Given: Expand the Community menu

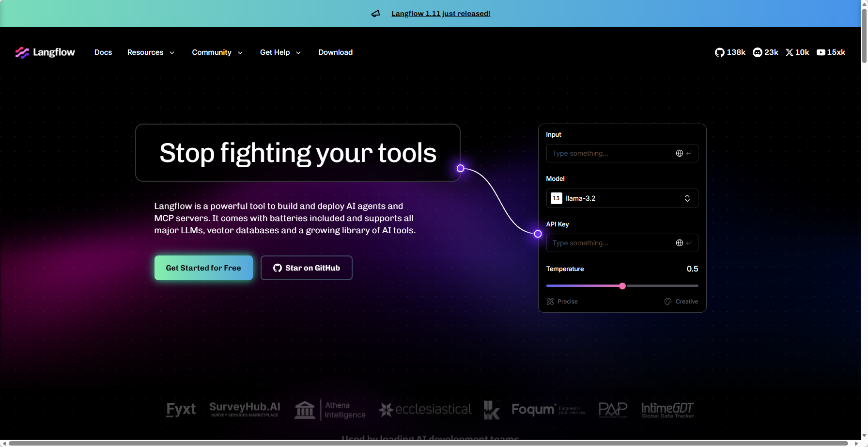Looking at the screenshot, I should 217,52.
